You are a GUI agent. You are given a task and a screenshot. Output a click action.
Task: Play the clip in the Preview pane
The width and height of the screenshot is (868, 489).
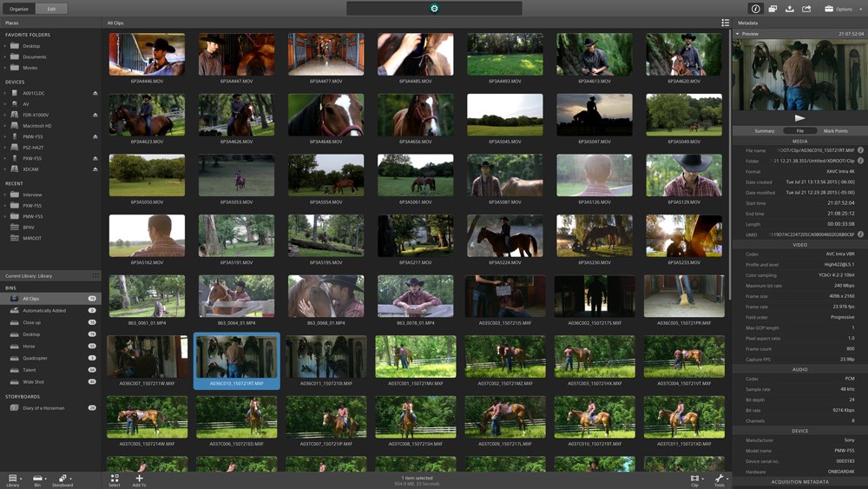[799, 118]
